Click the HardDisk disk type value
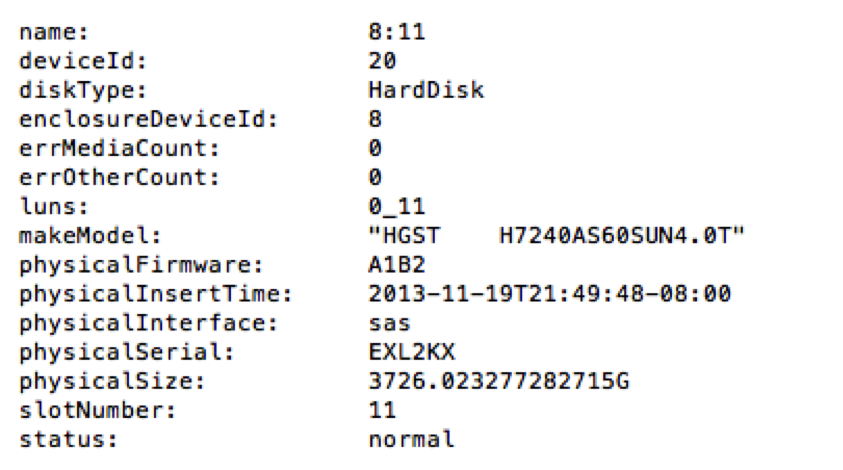 click(x=425, y=90)
